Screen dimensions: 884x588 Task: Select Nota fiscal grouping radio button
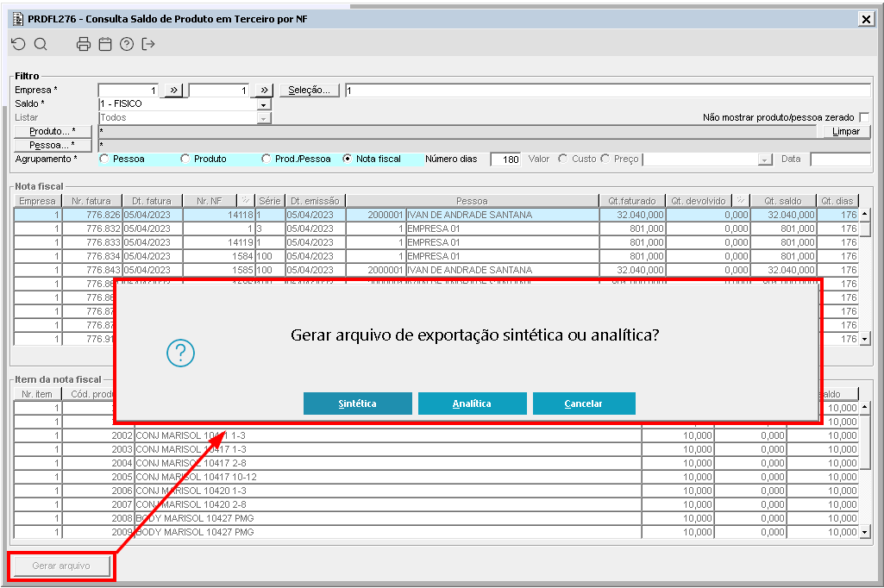[x=348, y=159]
